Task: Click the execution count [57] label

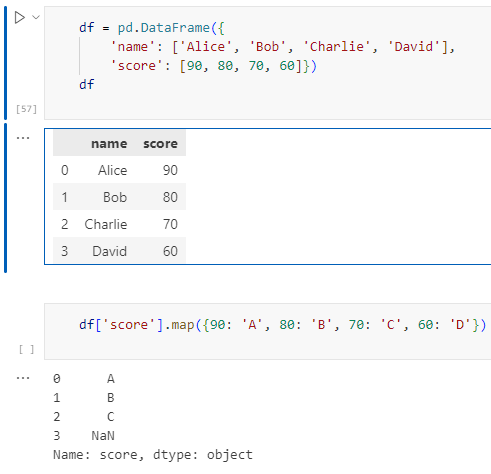Action: (x=26, y=109)
